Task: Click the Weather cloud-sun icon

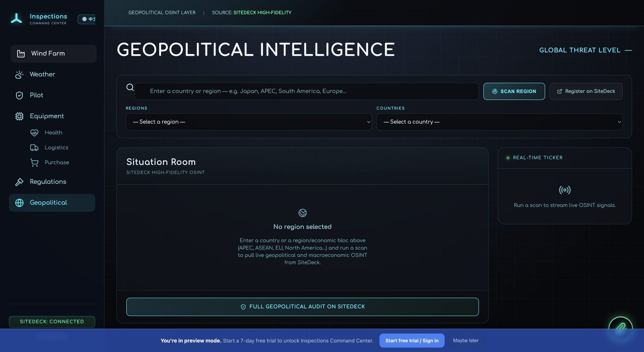Action: pos(19,74)
